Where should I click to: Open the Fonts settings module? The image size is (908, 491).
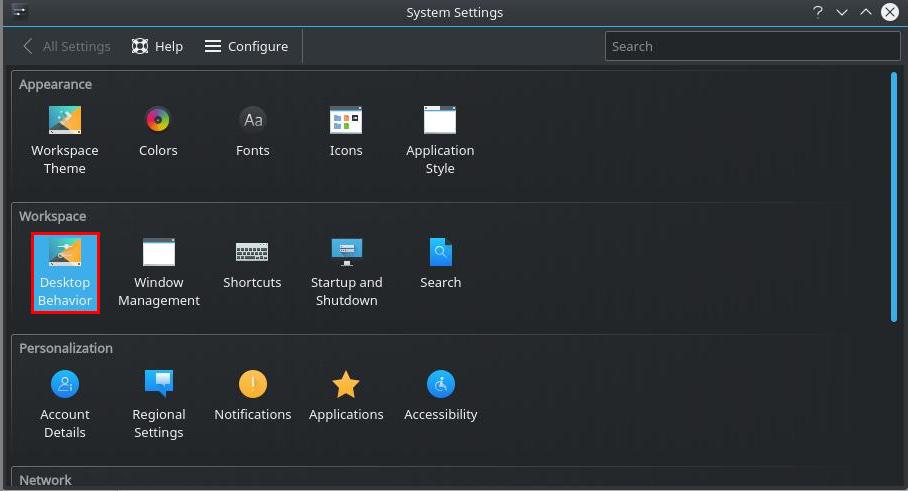pos(252,132)
